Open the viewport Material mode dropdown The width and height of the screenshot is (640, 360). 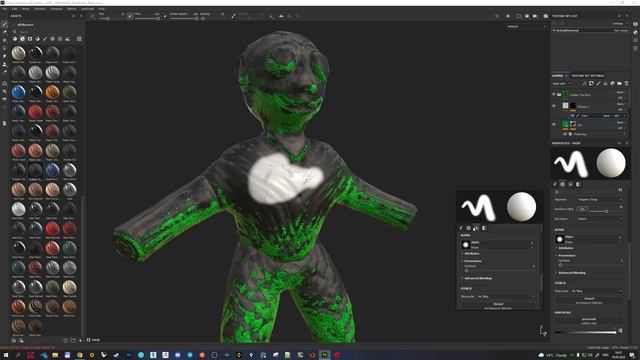[526, 27]
